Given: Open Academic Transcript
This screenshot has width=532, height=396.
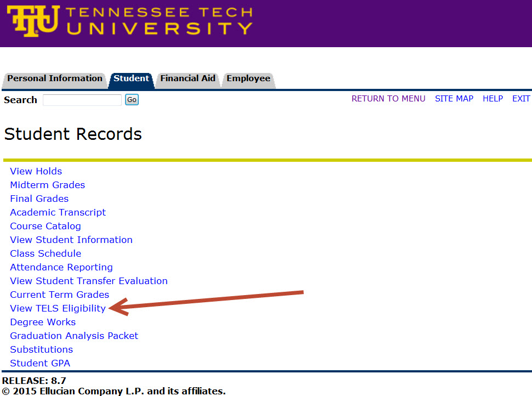Looking at the screenshot, I should pyautogui.click(x=58, y=212).
